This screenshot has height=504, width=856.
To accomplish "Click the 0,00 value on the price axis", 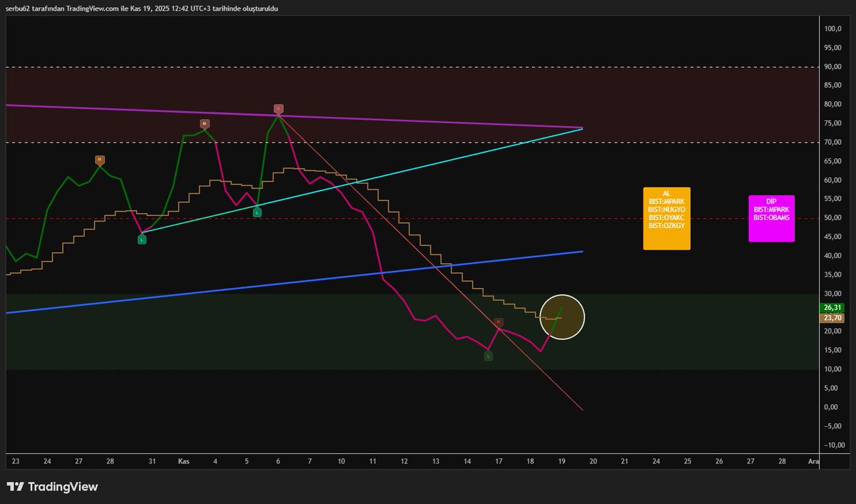I will (832, 406).
